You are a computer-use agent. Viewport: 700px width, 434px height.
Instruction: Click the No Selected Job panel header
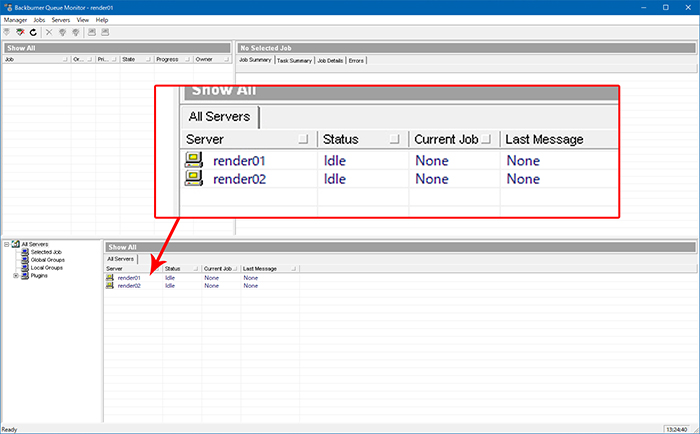click(x=467, y=48)
